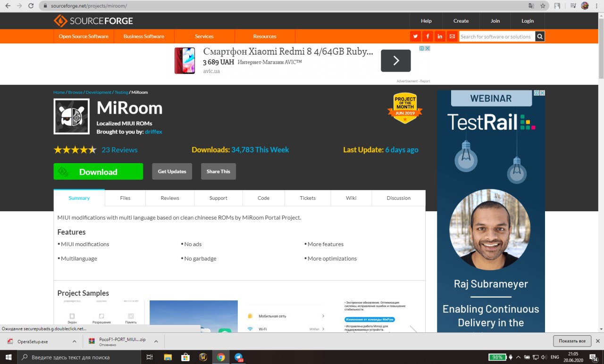Click the SourceForge logo

coord(93,21)
